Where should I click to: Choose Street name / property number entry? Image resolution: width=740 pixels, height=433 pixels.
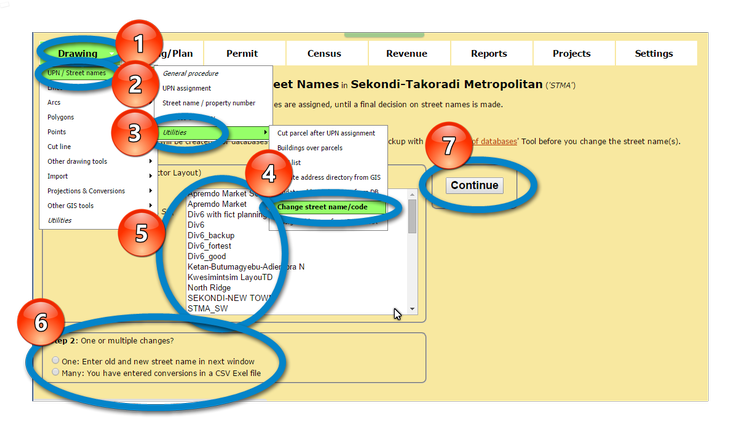tap(209, 103)
